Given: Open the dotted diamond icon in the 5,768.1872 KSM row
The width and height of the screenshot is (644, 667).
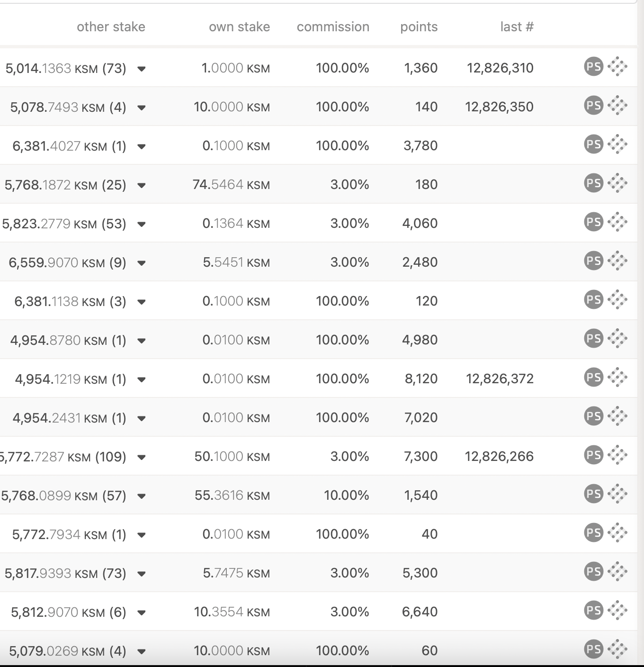Looking at the screenshot, I should click(617, 183).
